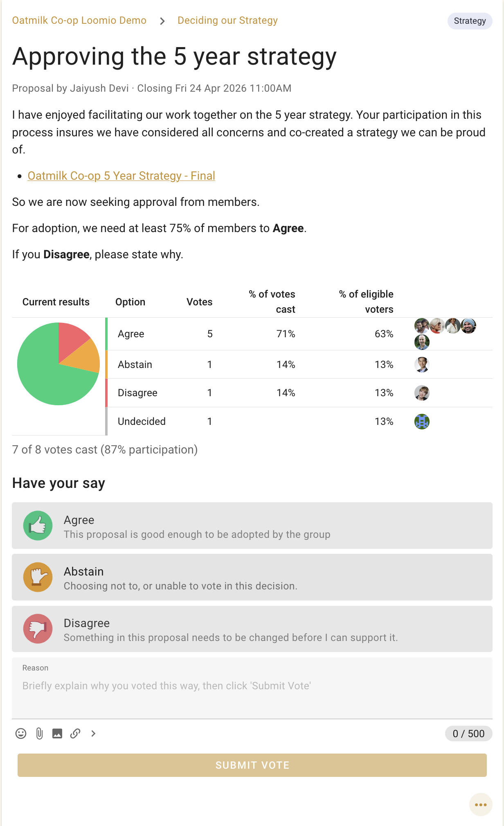Click the insert image icon
Viewport: 504px width, 826px height.
[57, 733]
